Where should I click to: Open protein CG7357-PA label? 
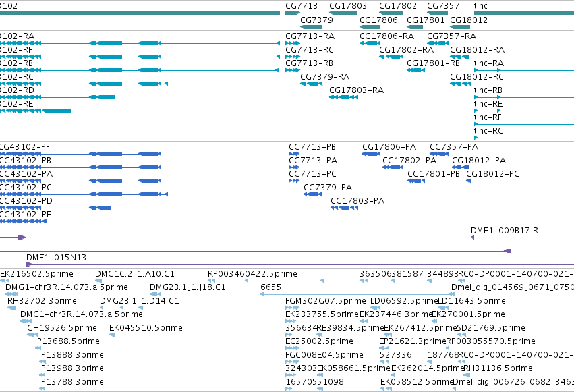454,147
